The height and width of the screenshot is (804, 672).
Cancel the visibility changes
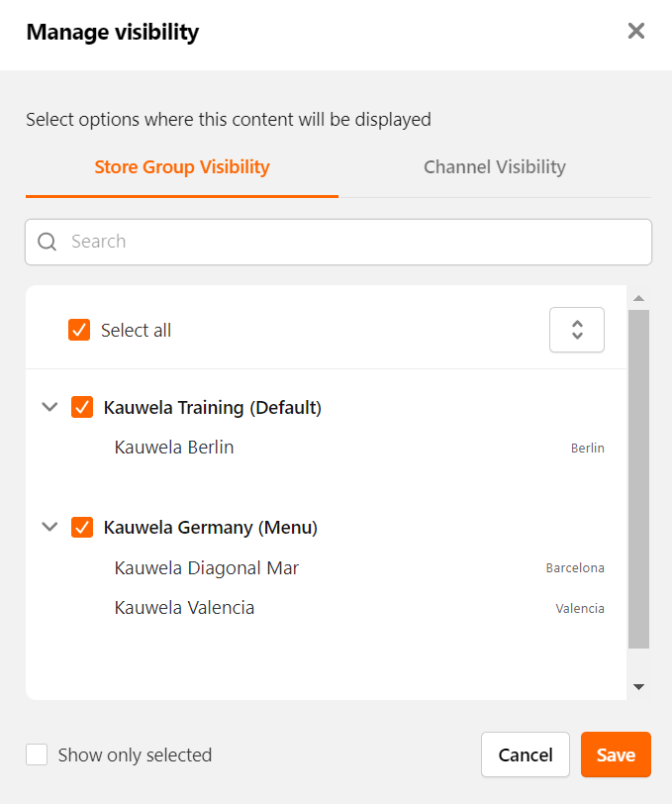coord(526,754)
